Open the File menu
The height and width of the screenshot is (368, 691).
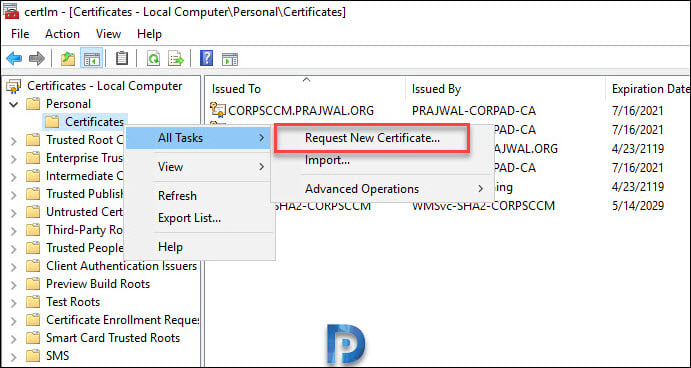(20, 34)
